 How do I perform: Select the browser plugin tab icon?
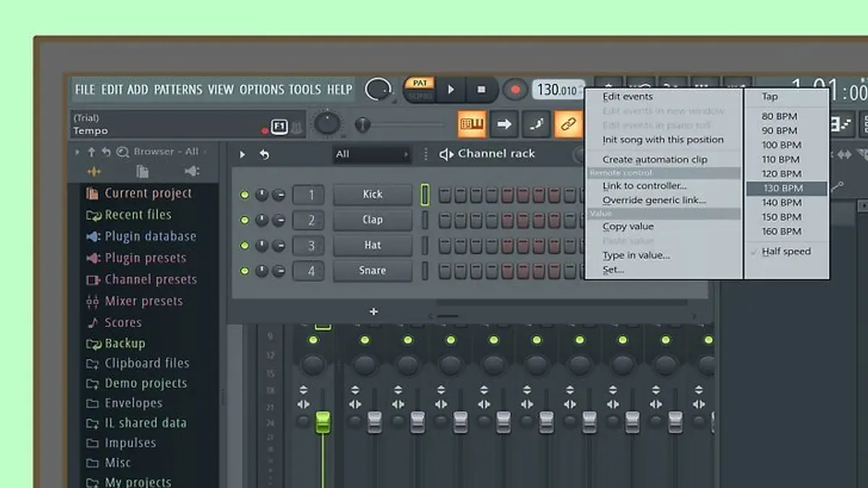click(x=192, y=171)
